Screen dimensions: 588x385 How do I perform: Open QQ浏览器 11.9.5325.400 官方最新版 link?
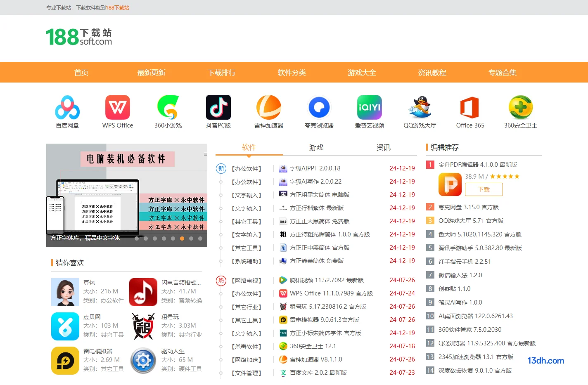[487, 343]
